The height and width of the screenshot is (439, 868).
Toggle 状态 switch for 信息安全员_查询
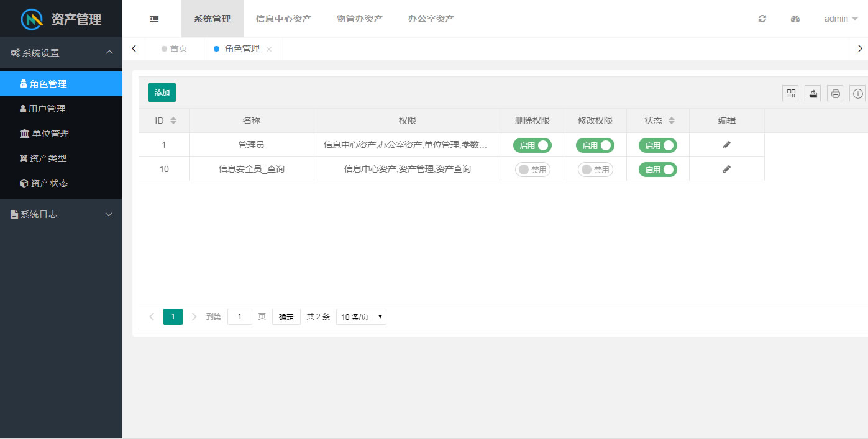pyautogui.click(x=657, y=170)
